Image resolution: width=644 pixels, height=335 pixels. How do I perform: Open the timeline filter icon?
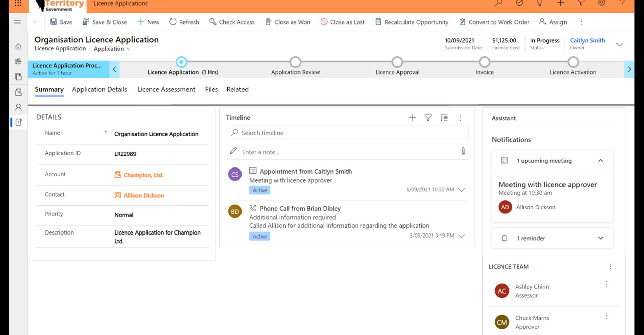(x=428, y=118)
